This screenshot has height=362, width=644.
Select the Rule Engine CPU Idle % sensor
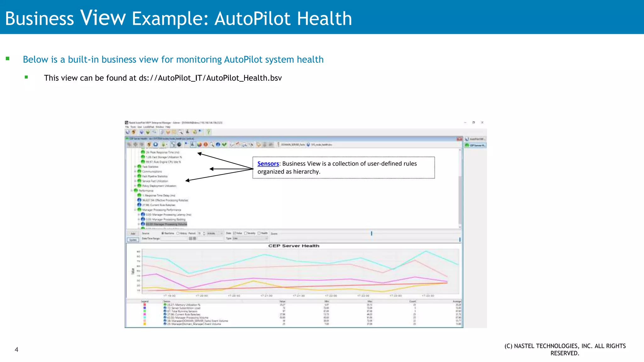pyautogui.click(x=163, y=162)
